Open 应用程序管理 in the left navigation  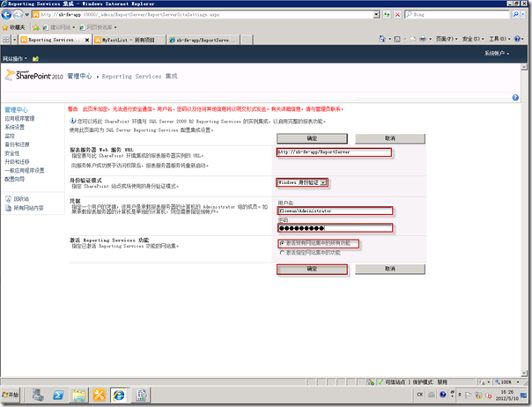[x=19, y=118]
